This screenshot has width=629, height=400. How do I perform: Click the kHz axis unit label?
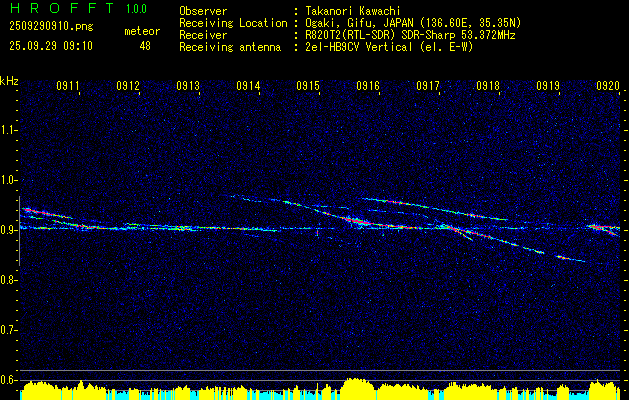coord(9,81)
